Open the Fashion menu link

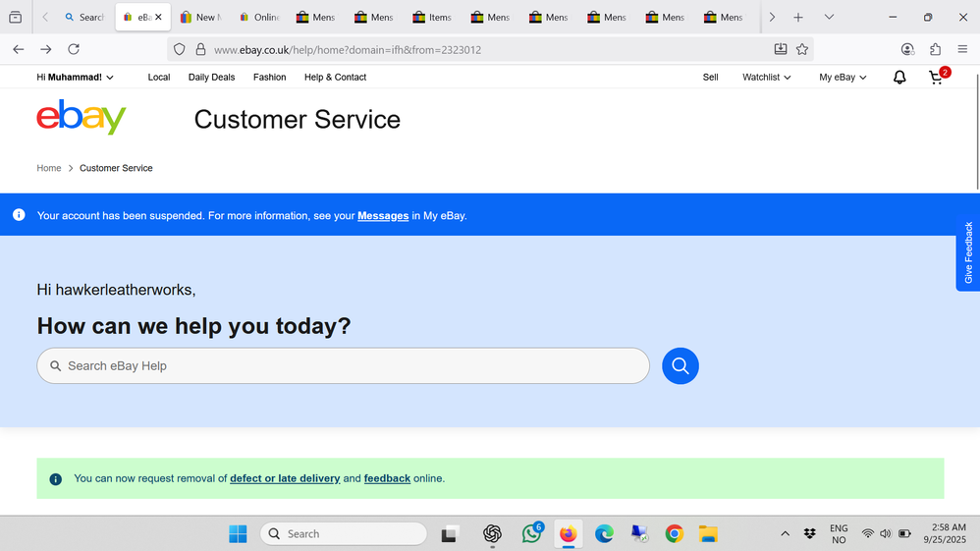tap(269, 78)
